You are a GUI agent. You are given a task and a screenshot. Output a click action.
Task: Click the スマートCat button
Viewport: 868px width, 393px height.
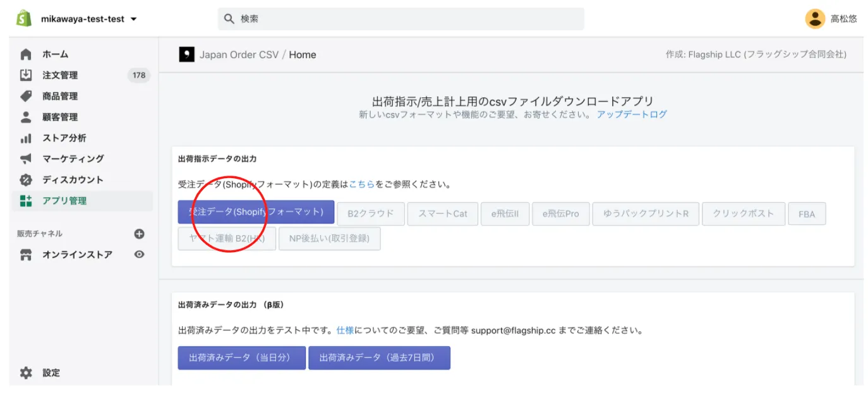(x=443, y=214)
